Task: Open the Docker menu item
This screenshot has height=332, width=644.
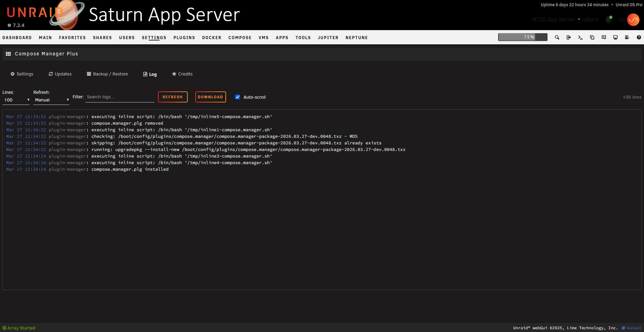Action: 212,38
